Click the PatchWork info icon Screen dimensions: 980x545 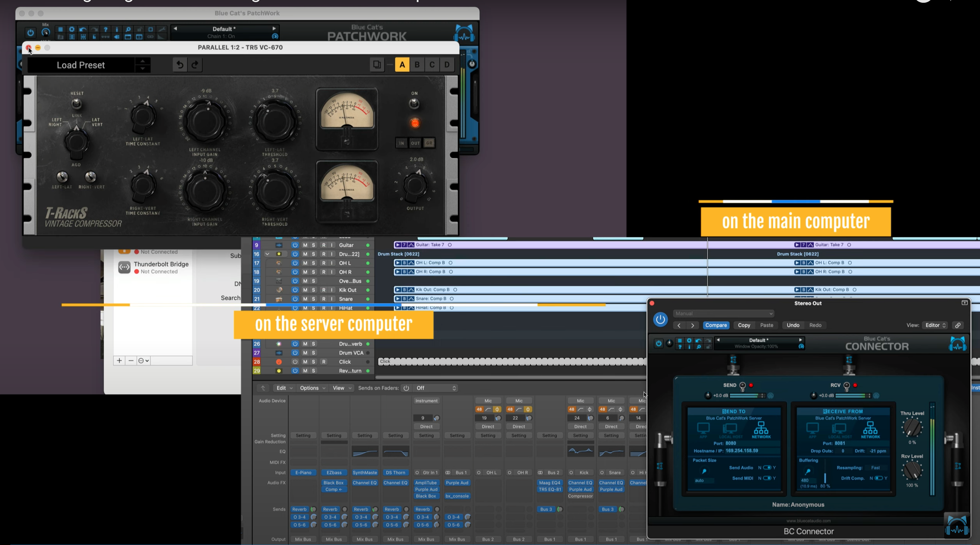tap(117, 29)
